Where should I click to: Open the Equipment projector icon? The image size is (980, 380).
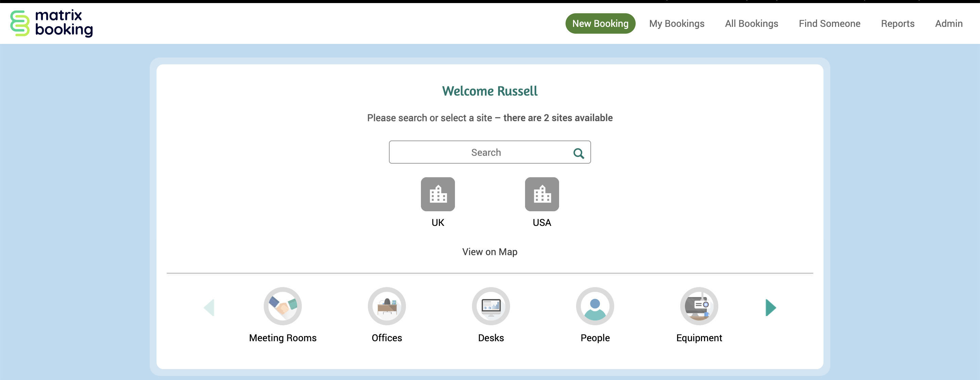(699, 306)
